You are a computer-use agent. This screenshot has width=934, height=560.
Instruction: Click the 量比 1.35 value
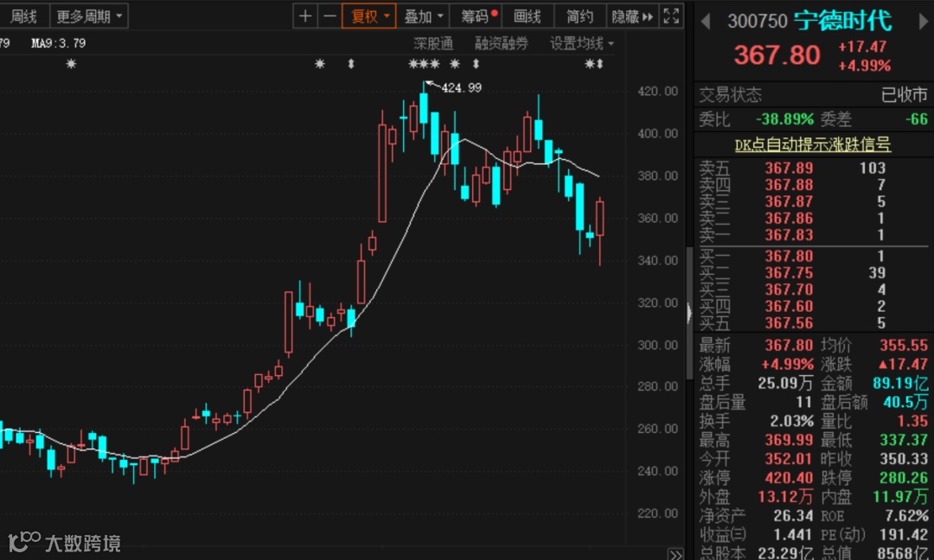[912, 422]
